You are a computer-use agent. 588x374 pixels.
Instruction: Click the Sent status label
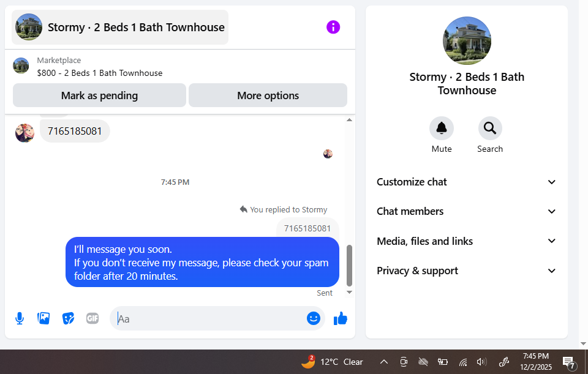[x=325, y=293]
